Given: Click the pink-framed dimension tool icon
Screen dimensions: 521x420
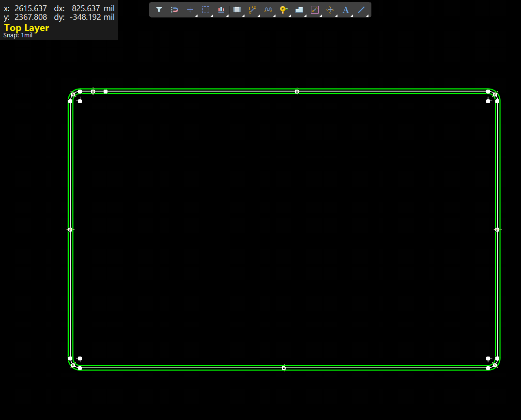Looking at the screenshot, I should [x=315, y=10].
